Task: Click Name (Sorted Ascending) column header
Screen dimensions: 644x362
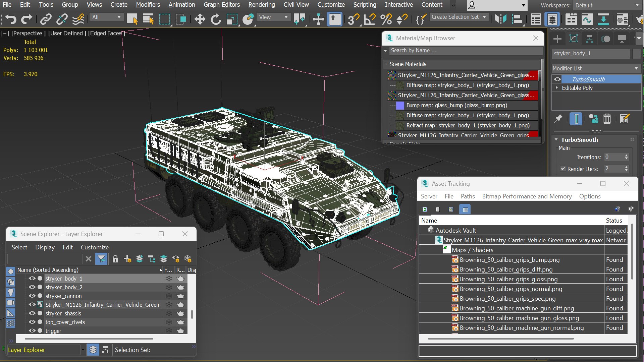Action: click(89, 270)
